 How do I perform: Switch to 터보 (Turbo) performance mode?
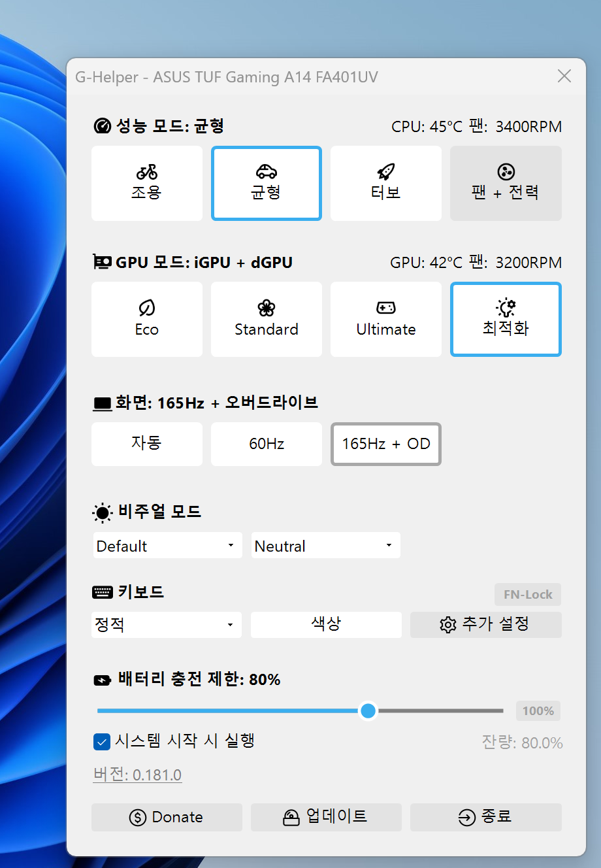386,183
